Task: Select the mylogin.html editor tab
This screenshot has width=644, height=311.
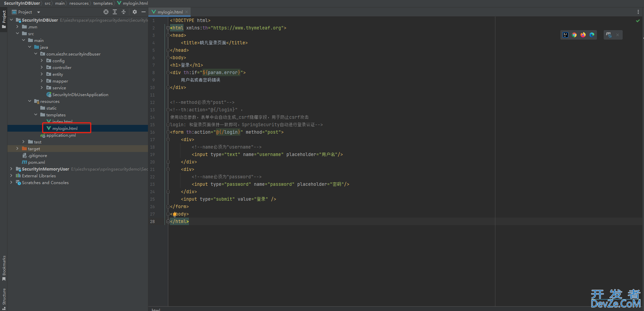Action: [170, 12]
